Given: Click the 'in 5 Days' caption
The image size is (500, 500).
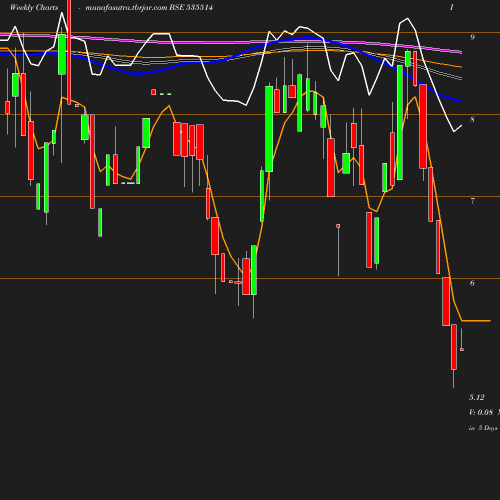Looking at the screenshot, I should pos(483,428).
